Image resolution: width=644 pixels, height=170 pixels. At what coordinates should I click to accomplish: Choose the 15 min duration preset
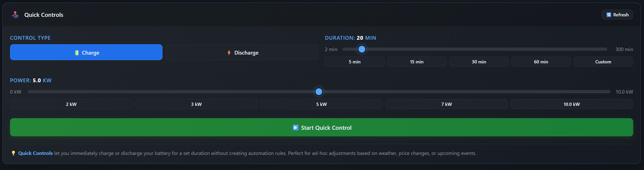[417, 62]
